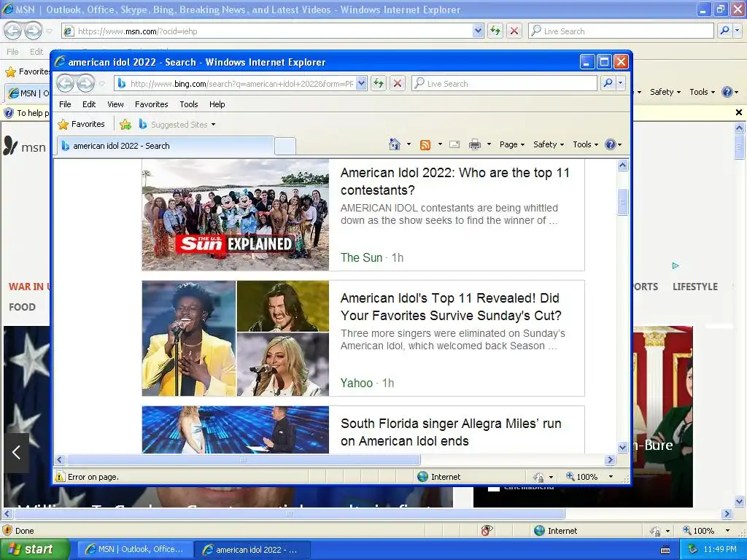This screenshot has height=560, width=747.
Task: Open 'Who are the top 11 contestants' article
Action: (x=455, y=182)
